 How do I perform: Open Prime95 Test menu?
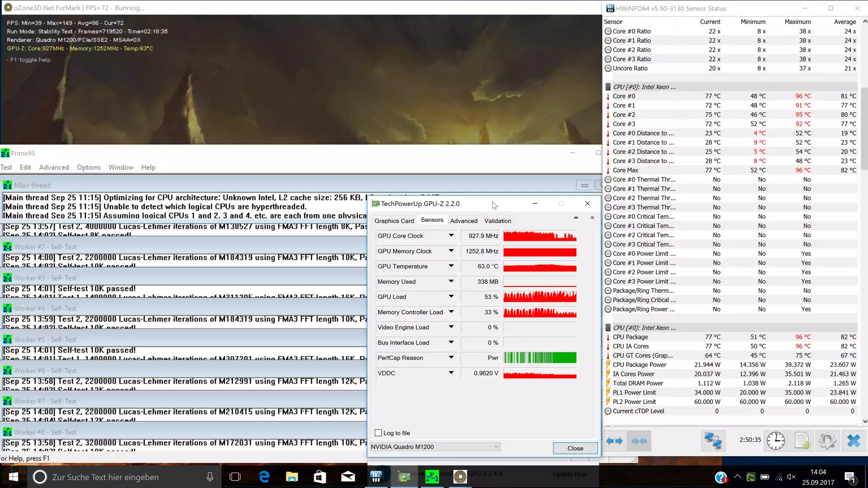click(x=6, y=167)
